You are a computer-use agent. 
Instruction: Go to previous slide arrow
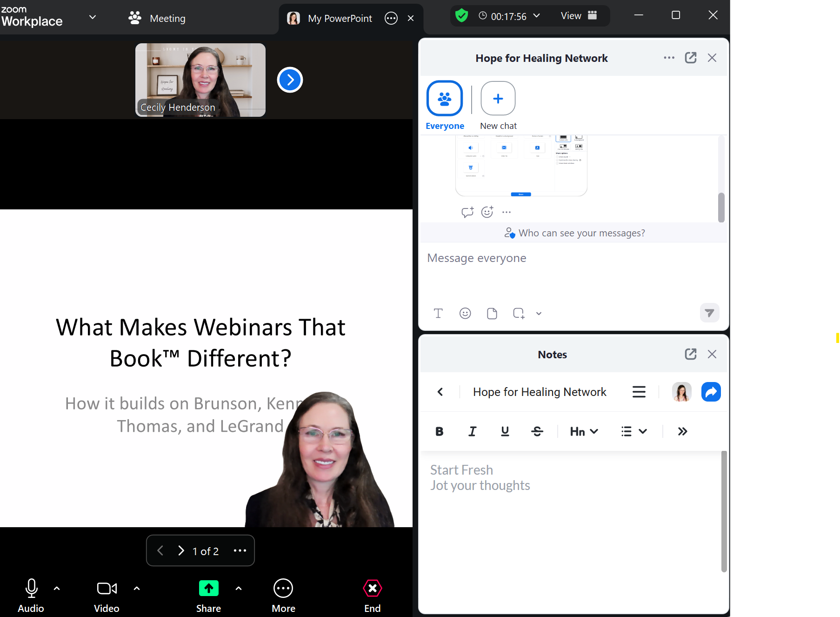[x=160, y=551]
